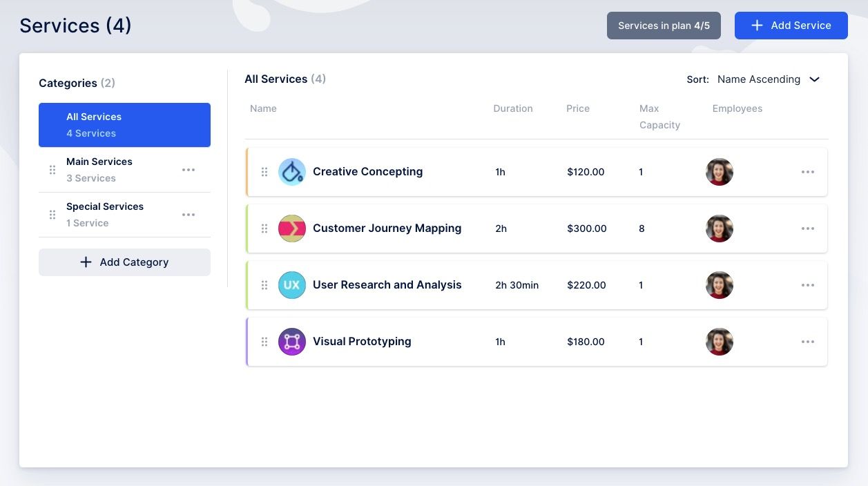Open options menu for Creative Concepting
The width and height of the screenshot is (868, 486).
pyautogui.click(x=807, y=171)
